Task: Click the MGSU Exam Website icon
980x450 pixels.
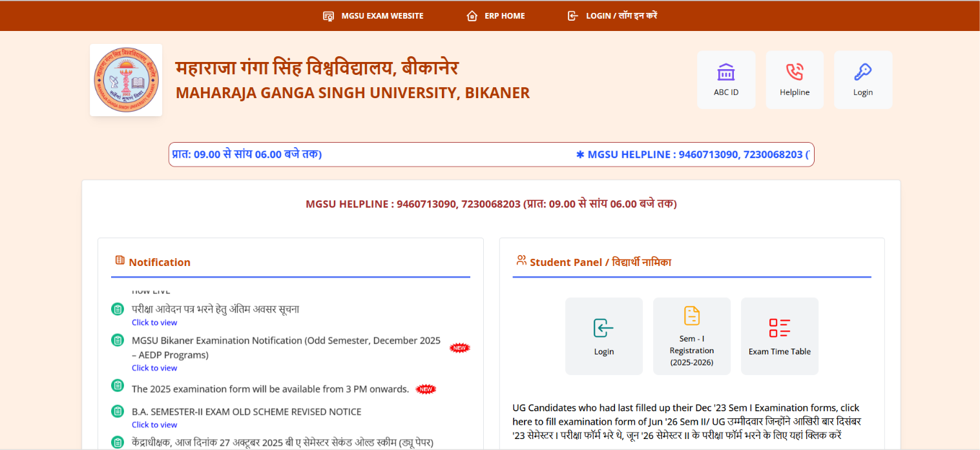Action: pyautogui.click(x=328, y=15)
